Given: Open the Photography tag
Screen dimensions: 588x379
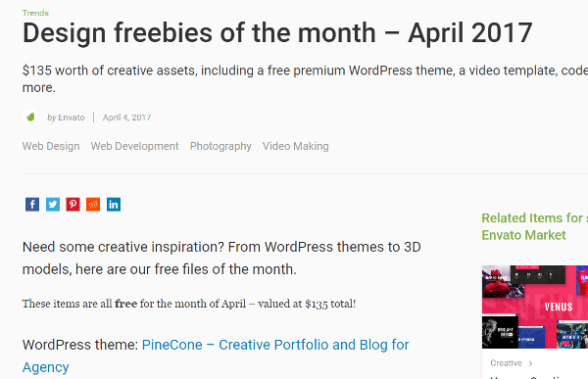Looking at the screenshot, I should [x=220, y=146].
